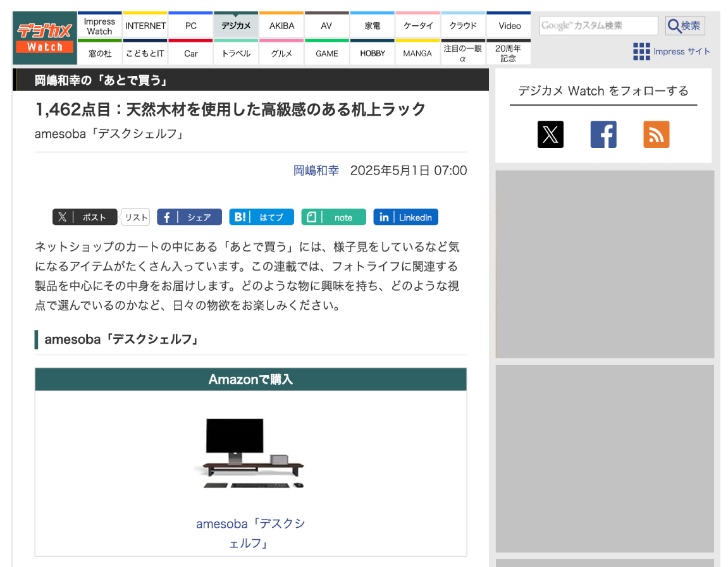Open グルメ nav tab
This screenshot has width=728, height=567.
pyautogui.click(x=281, y=53)
